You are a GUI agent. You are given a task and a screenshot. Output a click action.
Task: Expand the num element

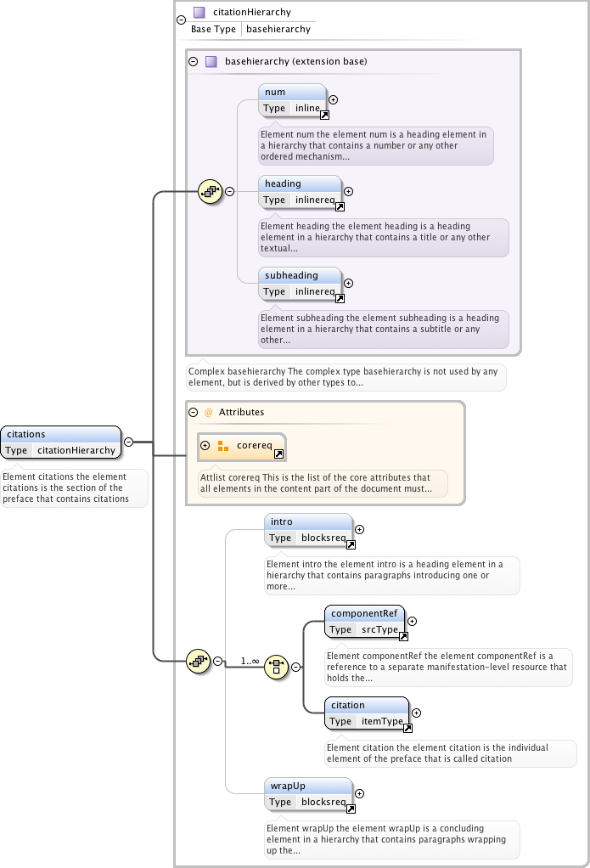[x=333, y=99]
